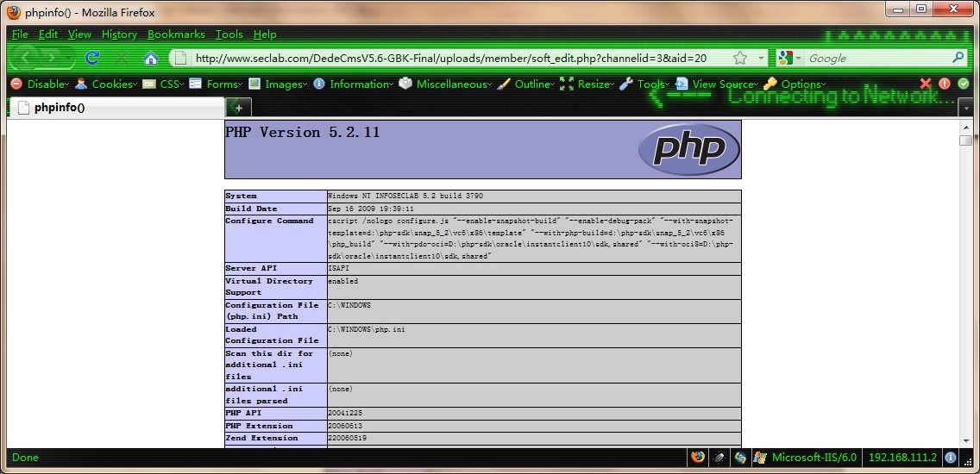Screen dimensions: 980x474
Task: Click the PHP logo image
Action: tap(688, 149)
